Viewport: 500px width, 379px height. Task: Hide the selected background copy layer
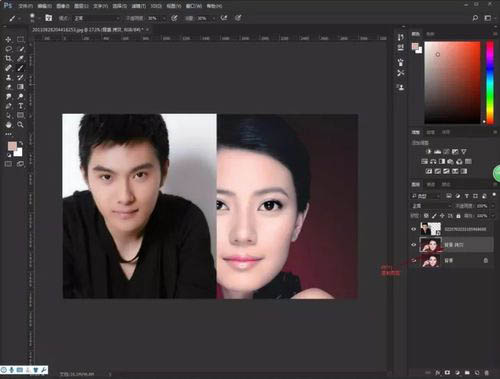(x=414, y=245)
